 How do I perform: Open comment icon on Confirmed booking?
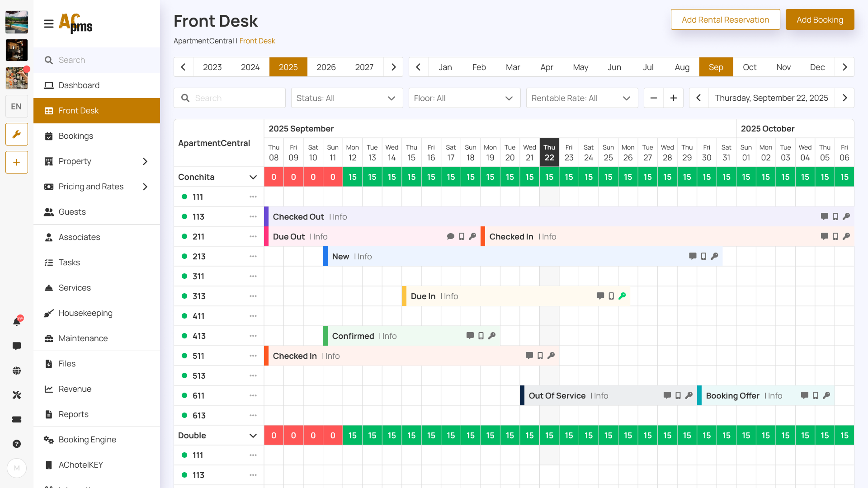(470, 336)
